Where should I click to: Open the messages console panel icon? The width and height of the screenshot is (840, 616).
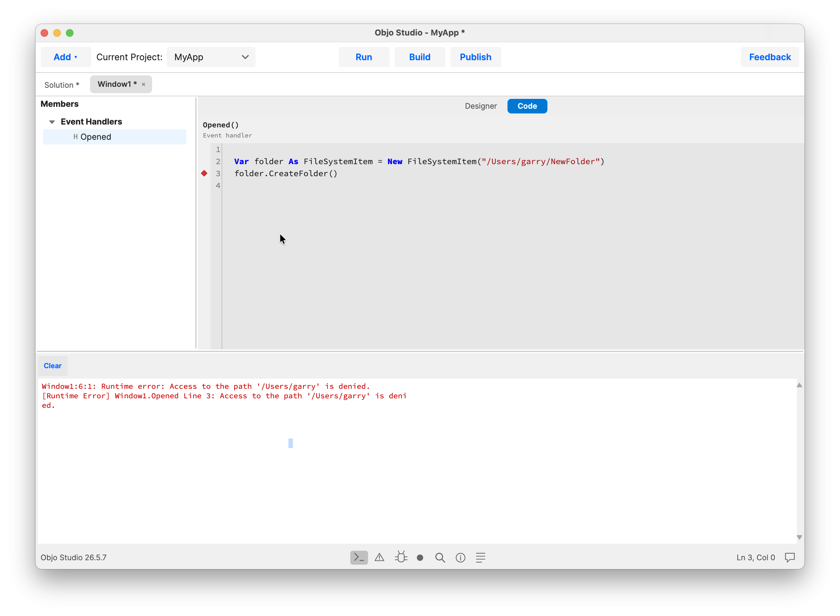coord(359,557)
